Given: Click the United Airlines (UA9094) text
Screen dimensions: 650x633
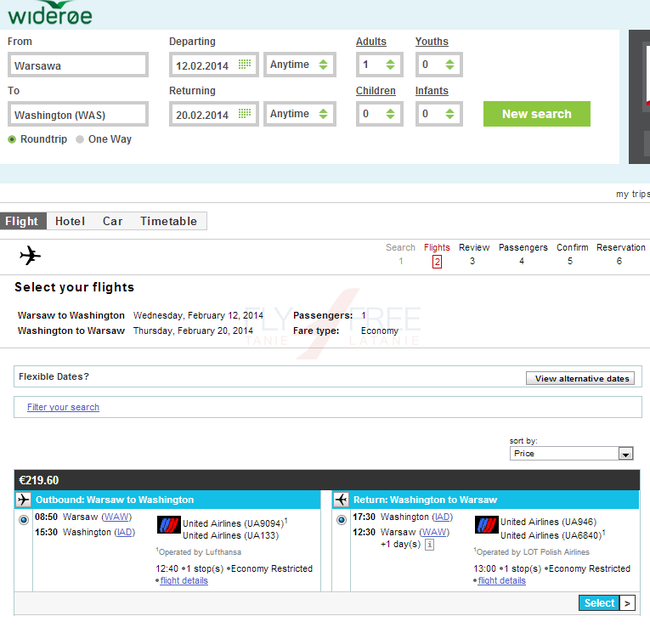Looking at the screenshot, I should coord(233,524).
